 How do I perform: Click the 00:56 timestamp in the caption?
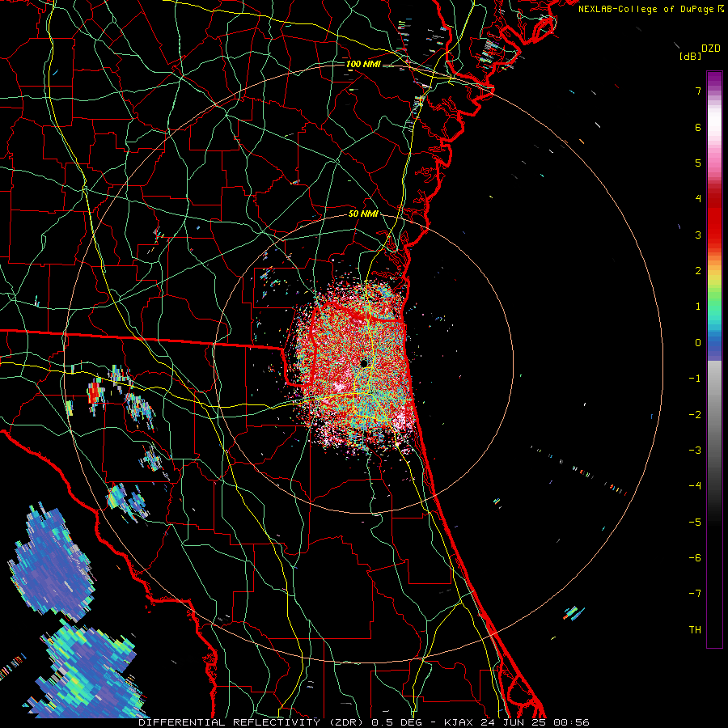572,722
